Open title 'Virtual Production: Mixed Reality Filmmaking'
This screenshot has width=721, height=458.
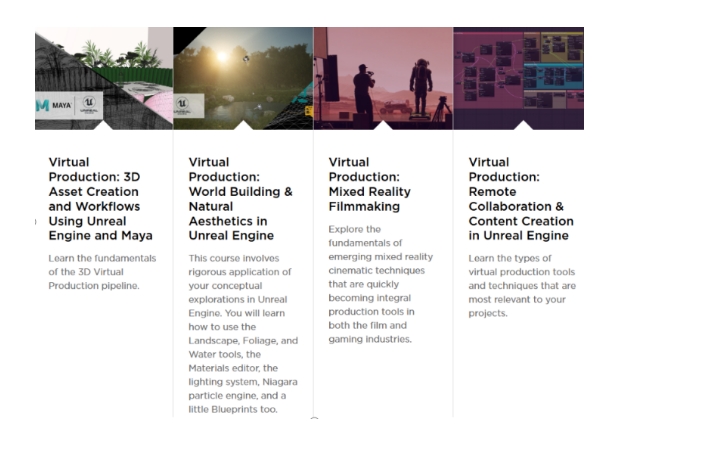(370, 184)
